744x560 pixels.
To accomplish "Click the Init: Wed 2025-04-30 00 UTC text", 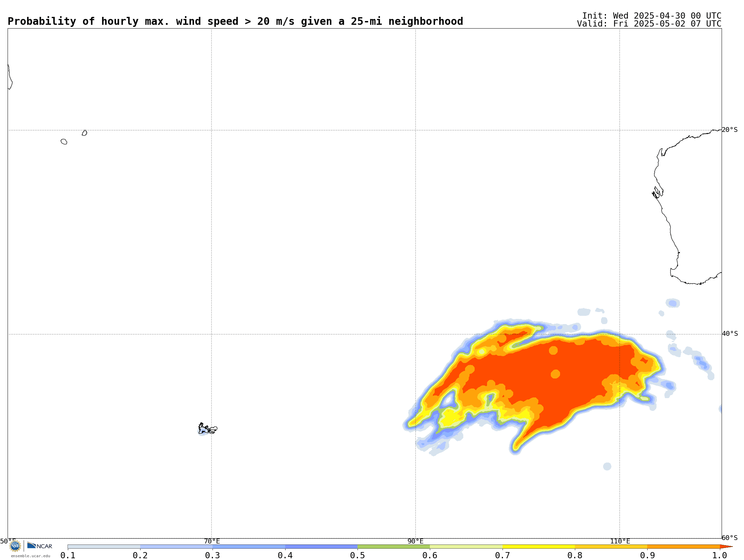I will pyautogui.click(x=652, y=16).
